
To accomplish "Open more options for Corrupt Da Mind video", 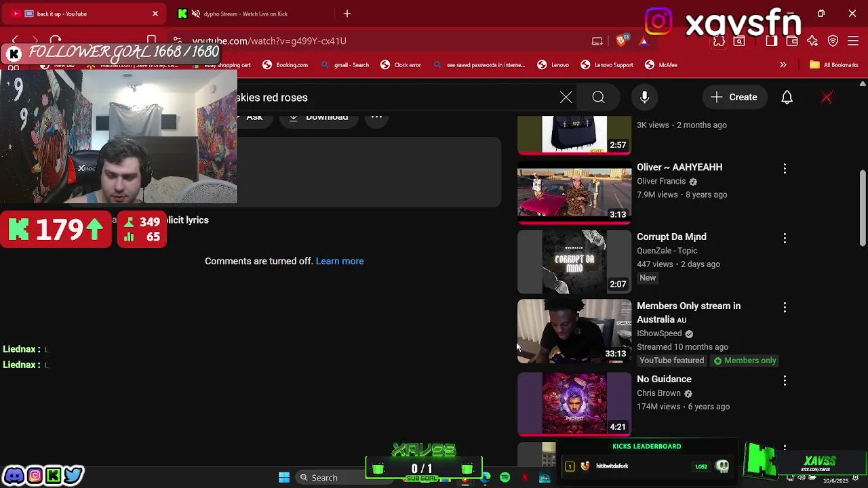I will click(785, 238).
